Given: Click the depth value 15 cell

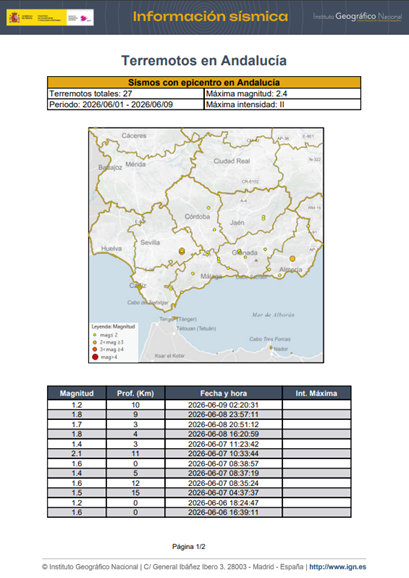Looking at the screenshot, I should coord(136,492).
